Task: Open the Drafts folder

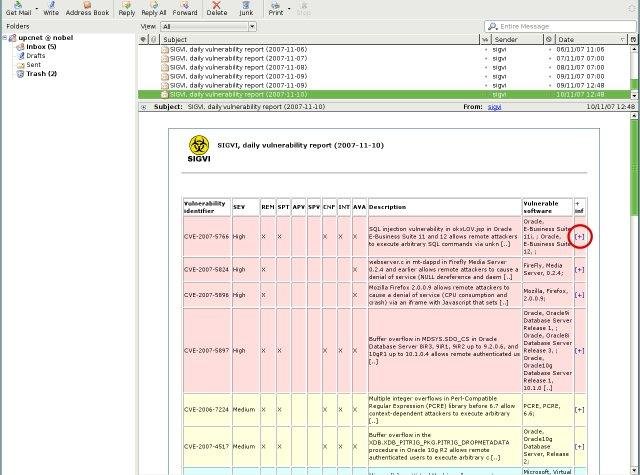Action: click(x=36, y=55)
